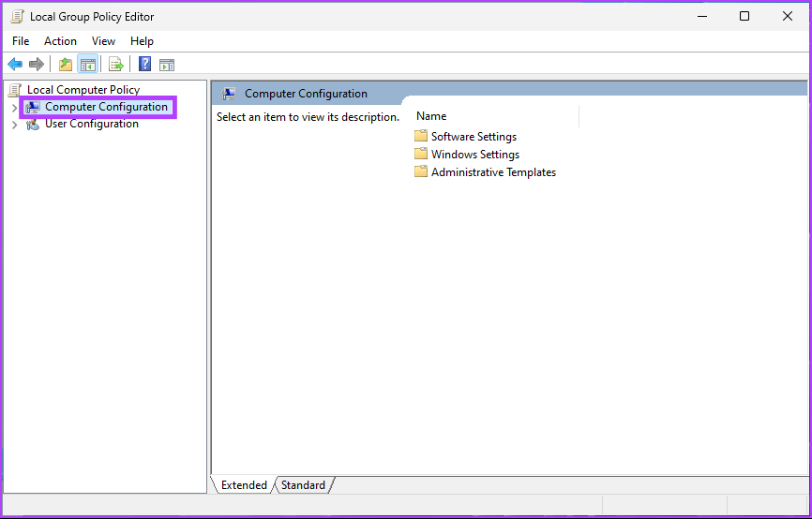The height and width of the screenshot is (519, 812).
Task: Expand the User Configuration node
Action: [x=14, y=125]
